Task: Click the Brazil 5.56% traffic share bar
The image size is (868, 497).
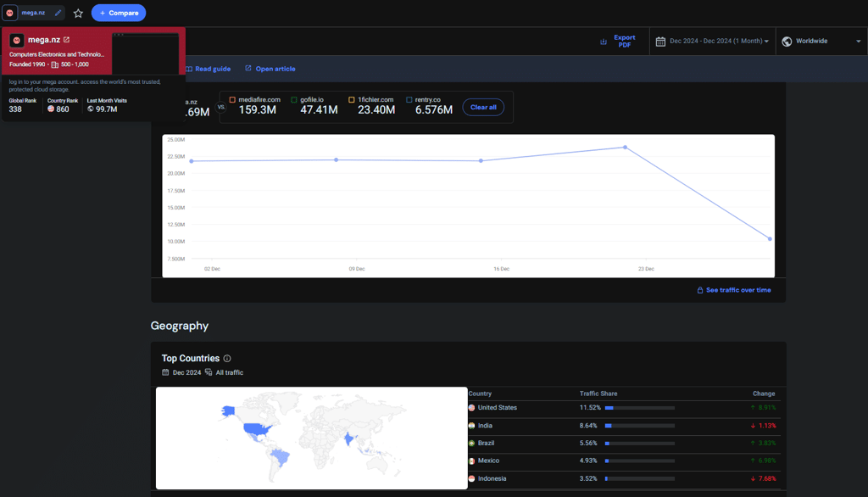Action: pos(639,444)
